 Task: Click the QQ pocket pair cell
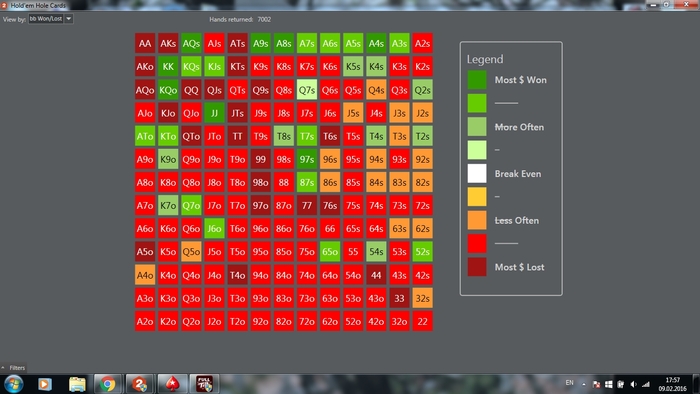[191, 90]
